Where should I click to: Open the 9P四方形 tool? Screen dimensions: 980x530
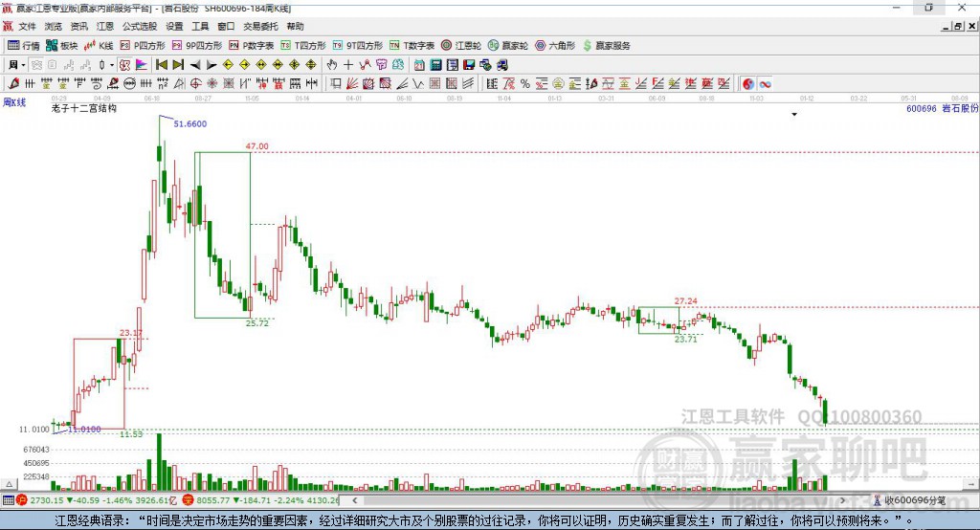(x=197, y=46)
